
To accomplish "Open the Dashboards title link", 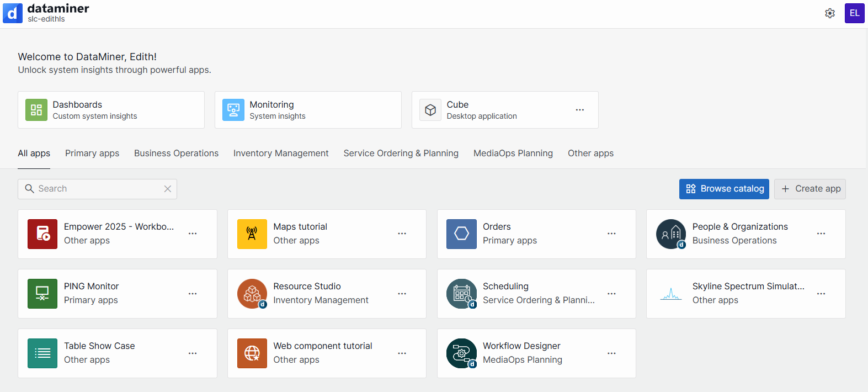I will (77, 104).
